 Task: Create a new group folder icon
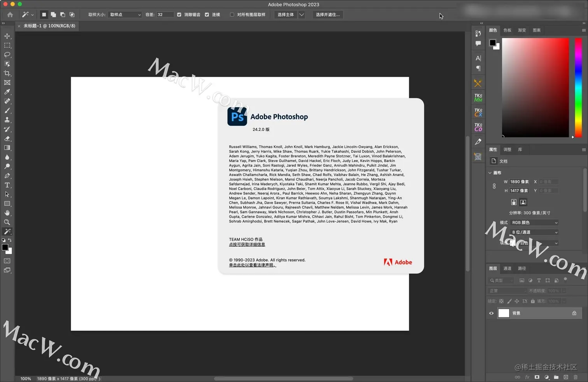(556, 377)
